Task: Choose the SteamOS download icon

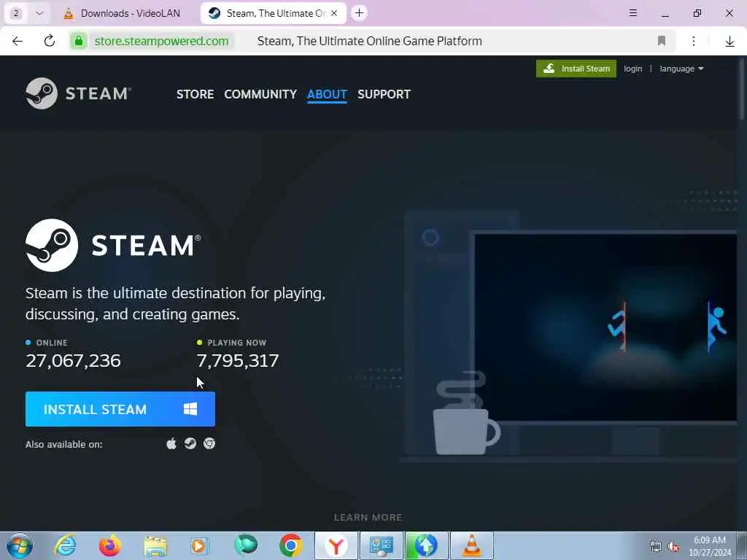Action: tap(190, 444)
